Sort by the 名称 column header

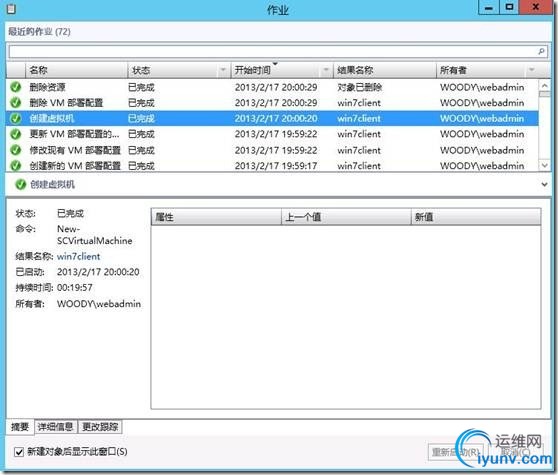(x=77, y=70)
